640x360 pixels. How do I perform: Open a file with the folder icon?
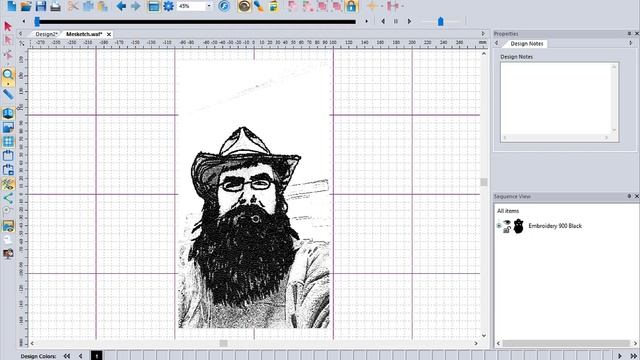click(x=26, y=6)
